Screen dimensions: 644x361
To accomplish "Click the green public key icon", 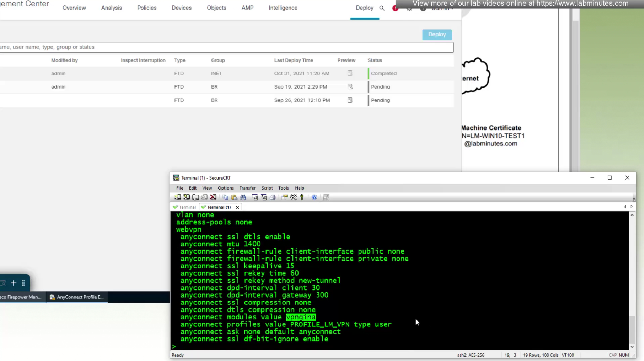I will 302,197.
